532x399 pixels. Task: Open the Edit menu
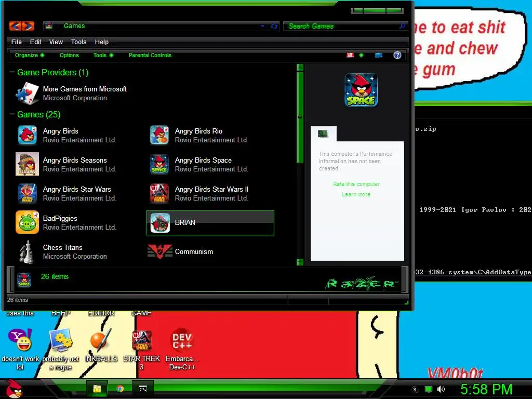point(35,42)
